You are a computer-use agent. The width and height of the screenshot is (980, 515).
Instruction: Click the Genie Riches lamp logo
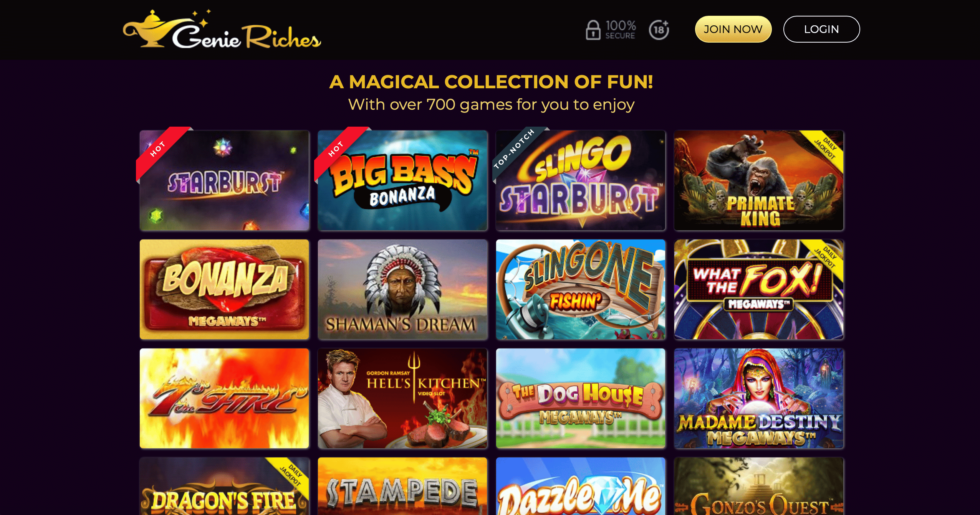222,29
